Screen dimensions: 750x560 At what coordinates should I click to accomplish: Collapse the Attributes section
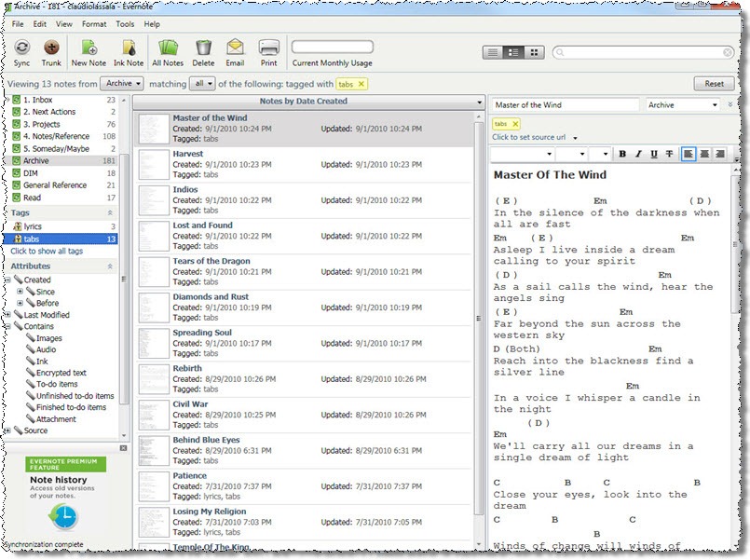coord(110,266)
